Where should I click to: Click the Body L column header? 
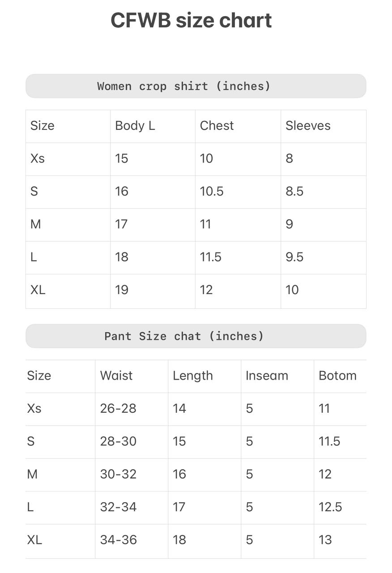(135, 126)
